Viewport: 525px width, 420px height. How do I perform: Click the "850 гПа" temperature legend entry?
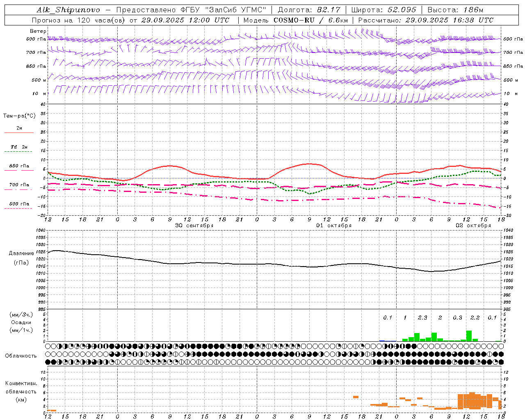coord(19,166)
